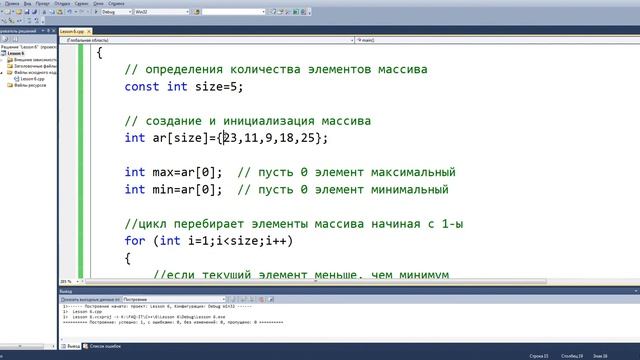Click the build success message line in Output

(173, 322)
